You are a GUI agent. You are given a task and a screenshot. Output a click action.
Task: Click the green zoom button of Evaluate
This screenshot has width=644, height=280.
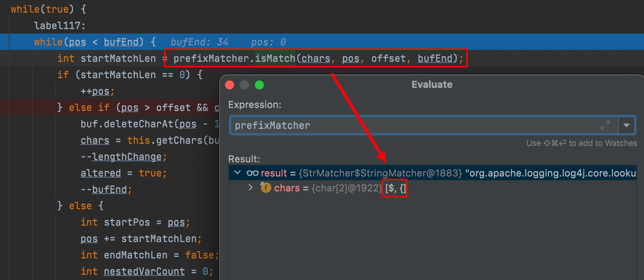pos(259,85)
